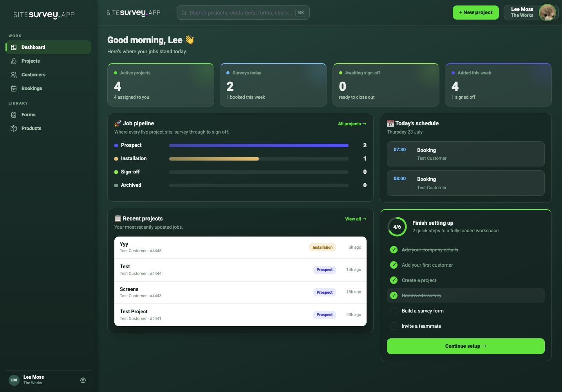Toggle the 'Book a site survey' check
Image resolution: width=562 pixels, height=392 pixels.
[x=394, y=296]
